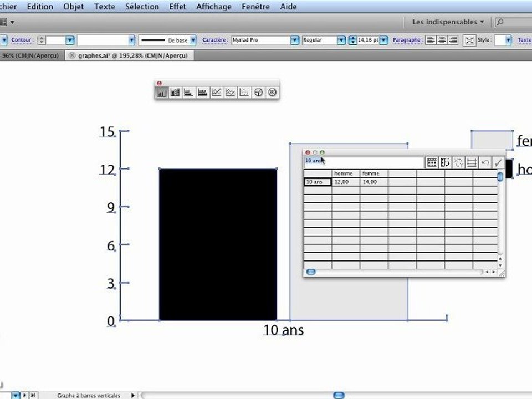Image resolution: width=532 pixels, height=399 pixels.
Task: Click Import Data icon in graph data window
Action: click(432, 162)
